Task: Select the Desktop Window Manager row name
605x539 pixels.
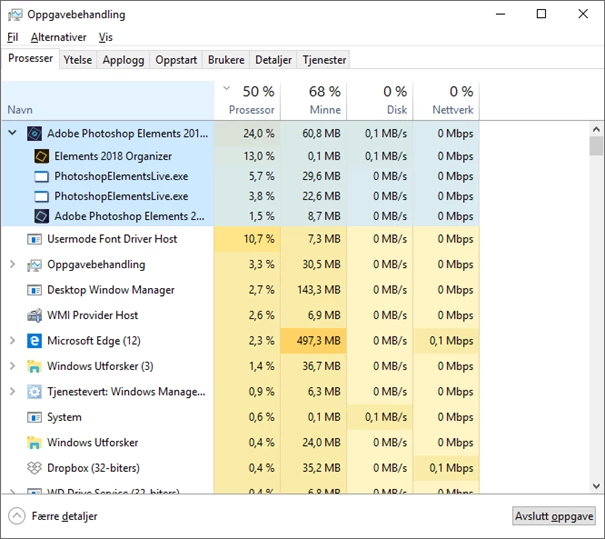Action: pos(111,290)
